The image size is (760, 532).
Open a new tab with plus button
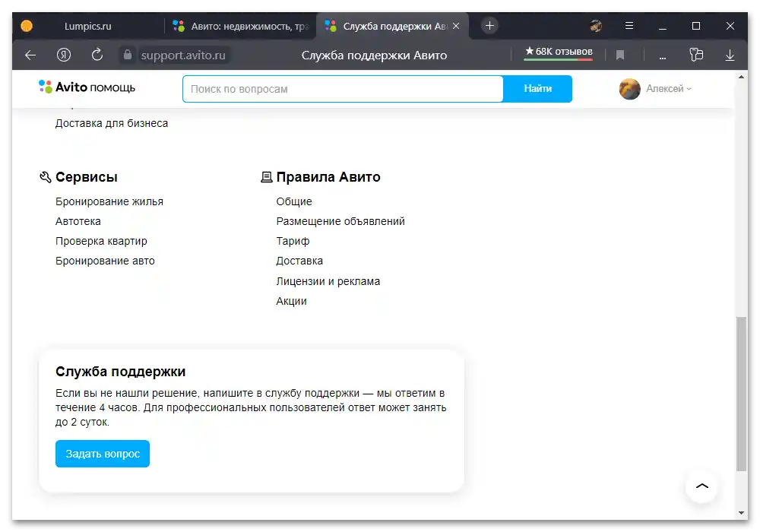[489, 26]
